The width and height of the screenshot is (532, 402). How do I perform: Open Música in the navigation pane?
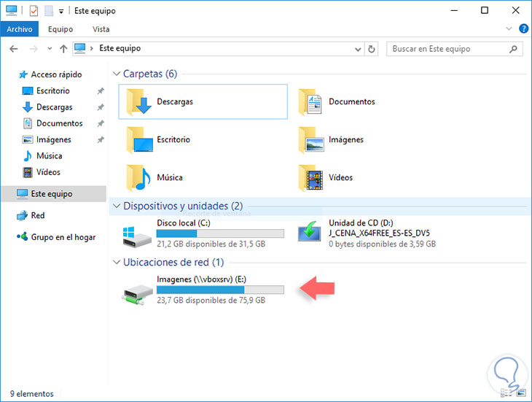(50, 156)
